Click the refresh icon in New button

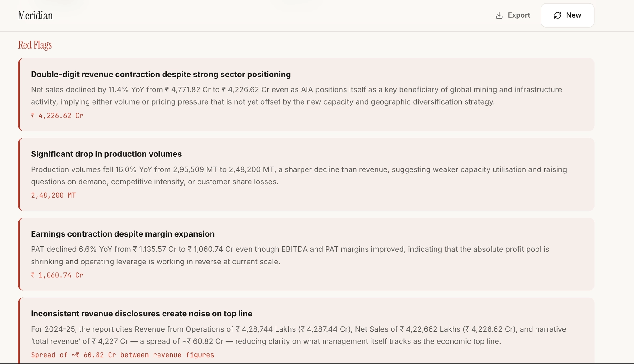558,15
